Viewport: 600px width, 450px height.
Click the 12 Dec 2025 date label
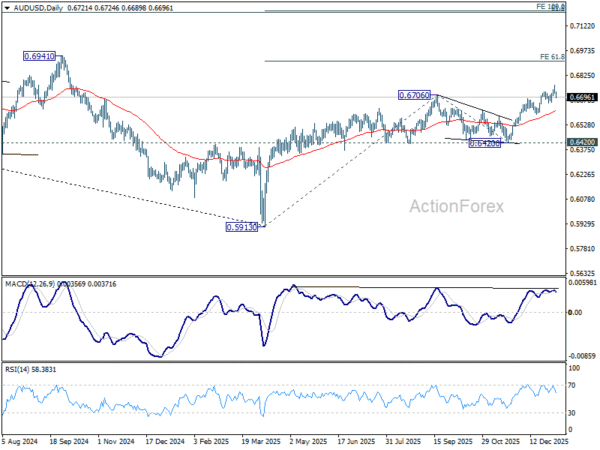coord(549,441)
